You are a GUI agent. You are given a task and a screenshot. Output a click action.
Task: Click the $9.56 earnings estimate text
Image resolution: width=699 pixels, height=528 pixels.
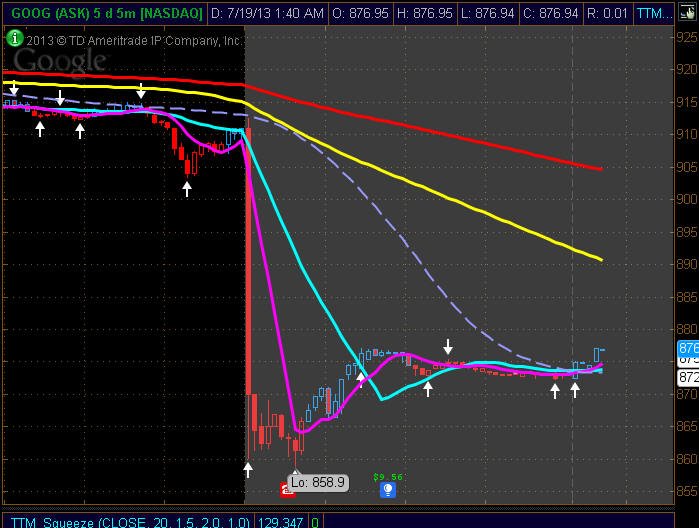388,477
